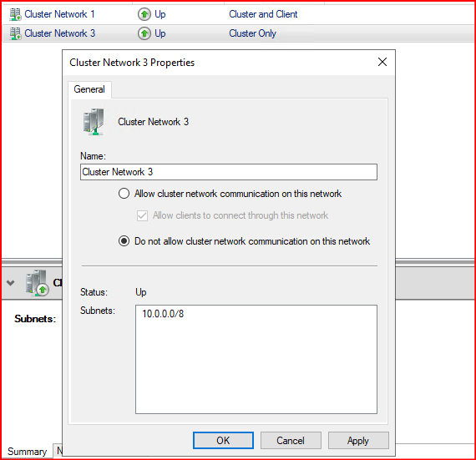Select Cluster Network 1 list row
Image resolution: width=476 pixels, height=460 pixels.
pos(238,14)
